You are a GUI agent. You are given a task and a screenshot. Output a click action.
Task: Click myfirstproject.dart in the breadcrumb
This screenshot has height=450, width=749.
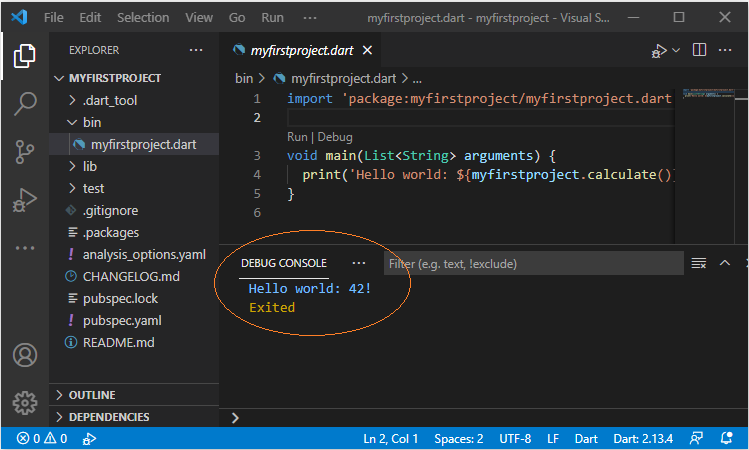343,78
